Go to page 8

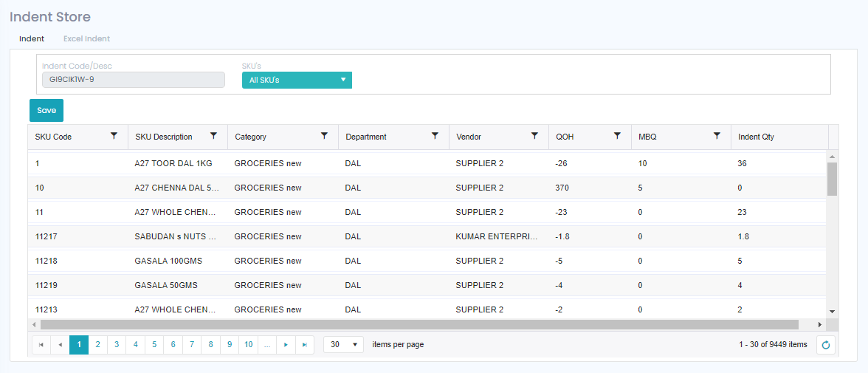211,345
